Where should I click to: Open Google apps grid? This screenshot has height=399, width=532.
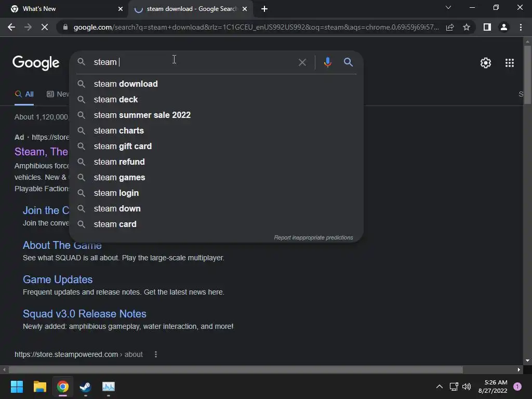coord(509,63)
